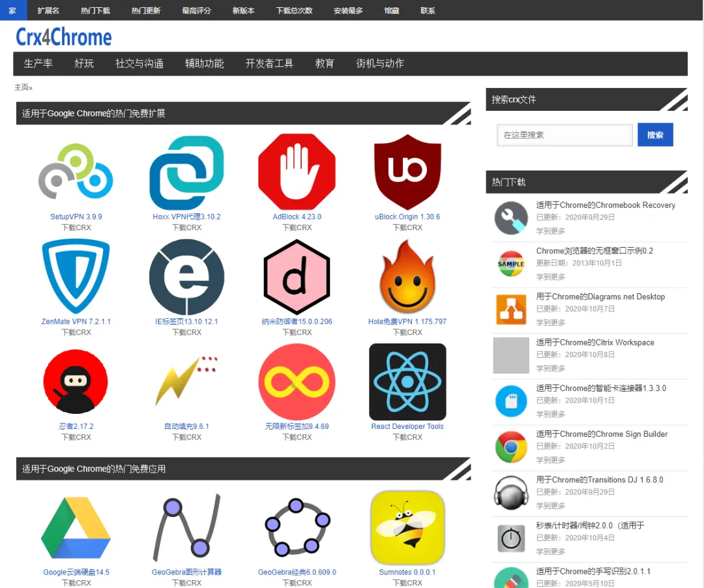The image size is (704, 588).
Task: Click 下载CRX under Hoxx VPN代理
Action: pyautogui.click(x=186, y=228)
